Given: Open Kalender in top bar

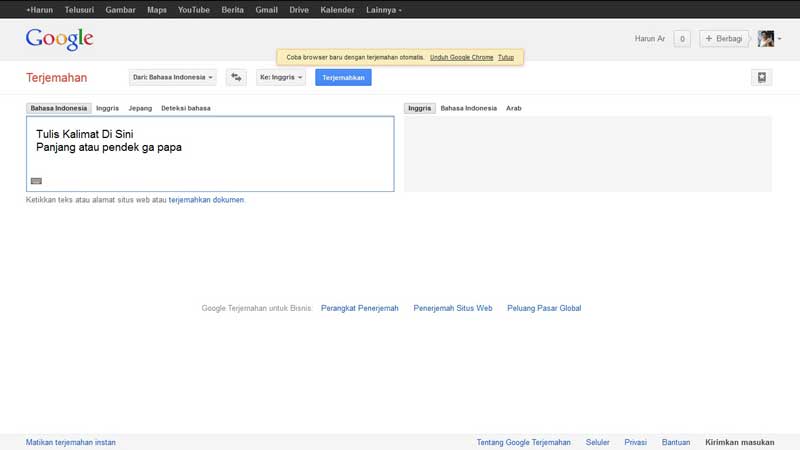Looking at the screenshot, I should tap(337, 10).
